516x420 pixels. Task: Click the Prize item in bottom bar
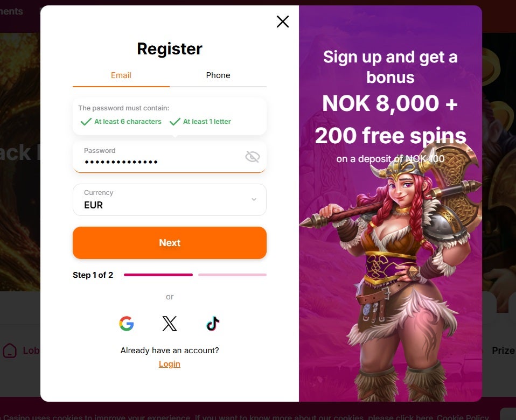(503, 351)
